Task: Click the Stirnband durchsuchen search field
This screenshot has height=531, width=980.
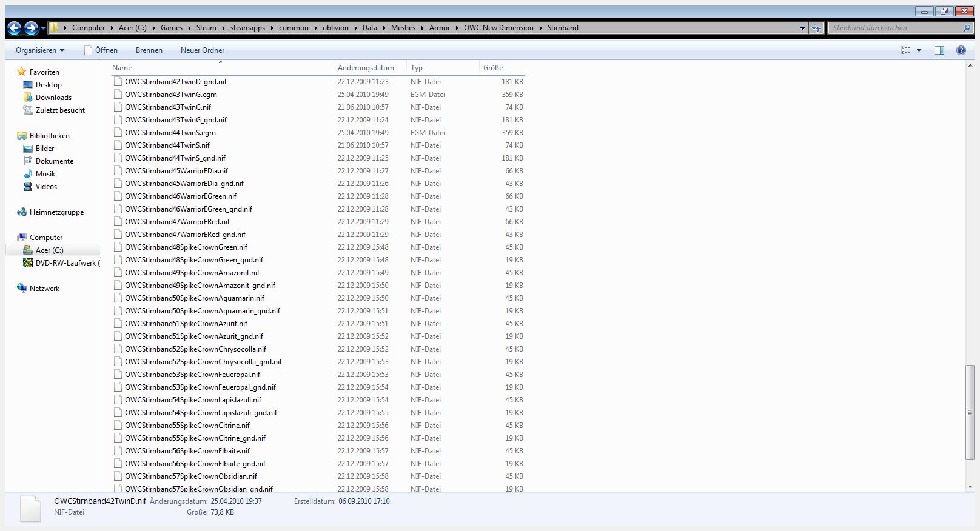Action: pos(895,28)
